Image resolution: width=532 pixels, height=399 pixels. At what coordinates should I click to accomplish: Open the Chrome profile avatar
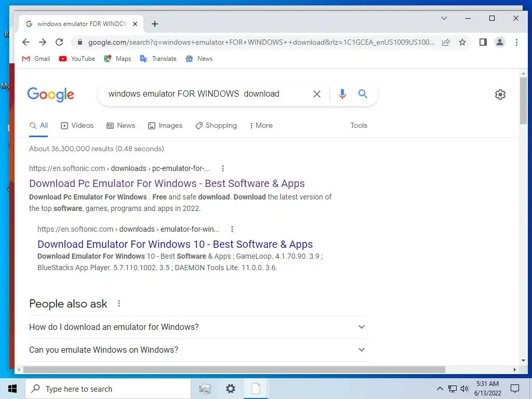pyautogui.click(x=500, y=42)
